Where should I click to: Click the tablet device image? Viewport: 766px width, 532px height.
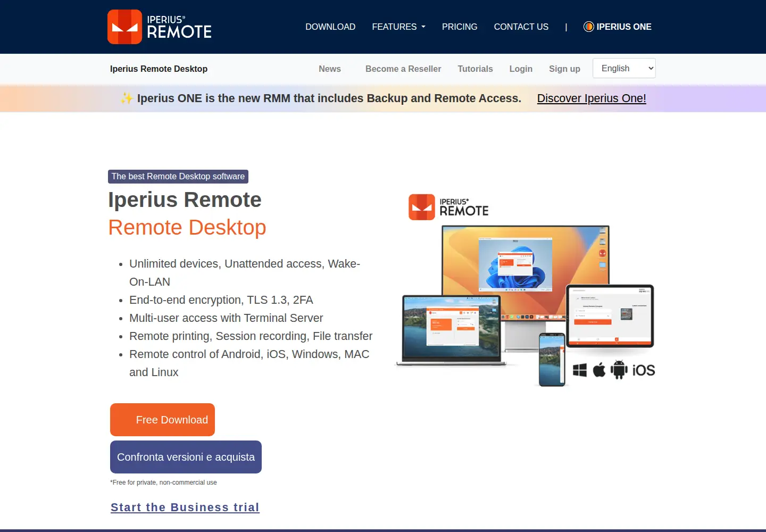tap(610, 316)
